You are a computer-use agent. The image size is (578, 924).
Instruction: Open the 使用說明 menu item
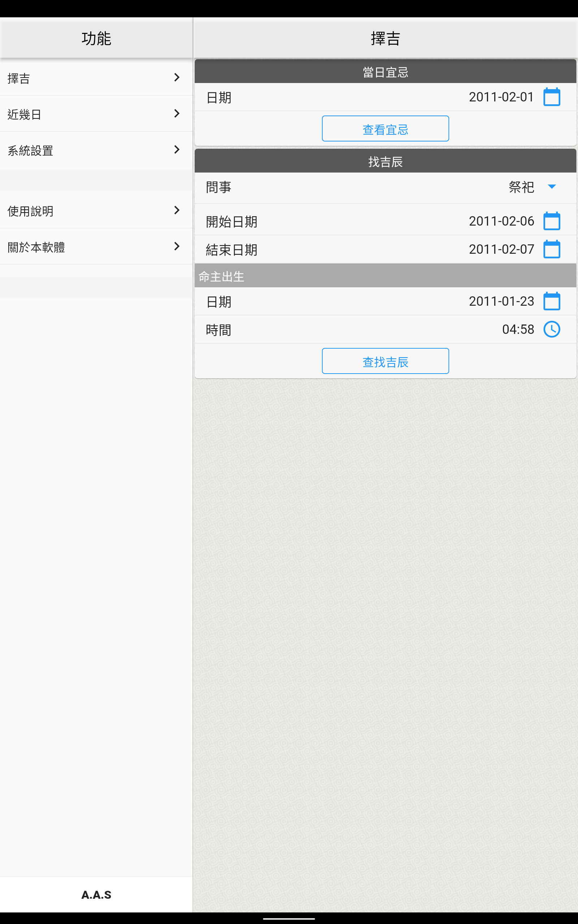96,210
